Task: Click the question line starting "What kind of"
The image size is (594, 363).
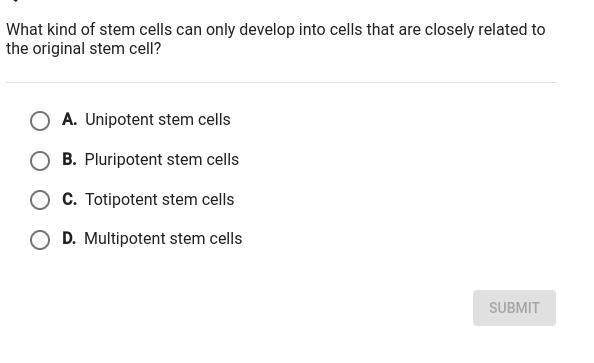Action: tap(276, 30)
